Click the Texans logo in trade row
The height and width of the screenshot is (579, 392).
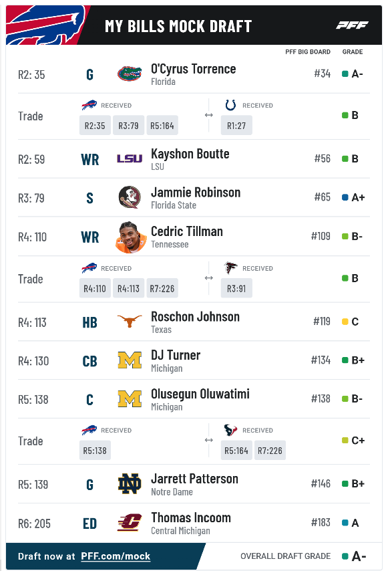coord(230,430)
